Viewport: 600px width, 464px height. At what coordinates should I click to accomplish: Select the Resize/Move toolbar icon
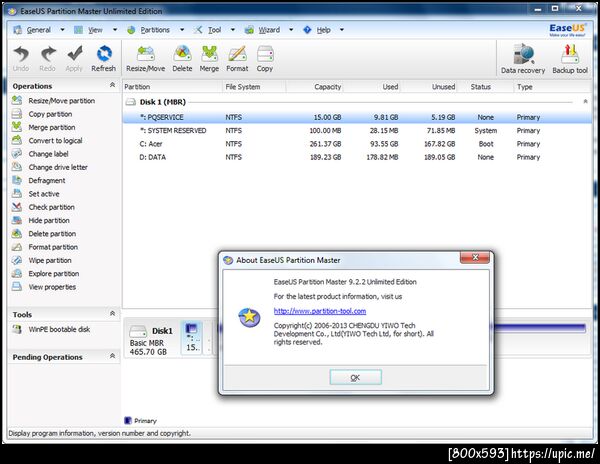point(145,59)
